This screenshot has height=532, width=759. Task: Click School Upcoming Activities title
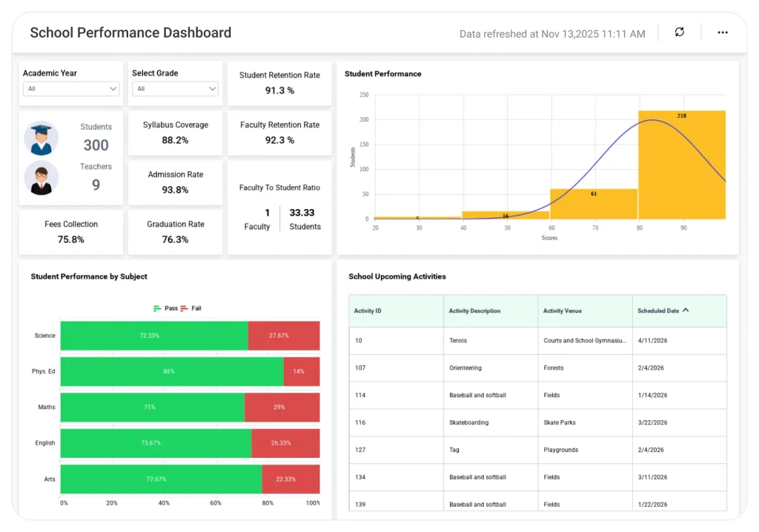(397, 276)
